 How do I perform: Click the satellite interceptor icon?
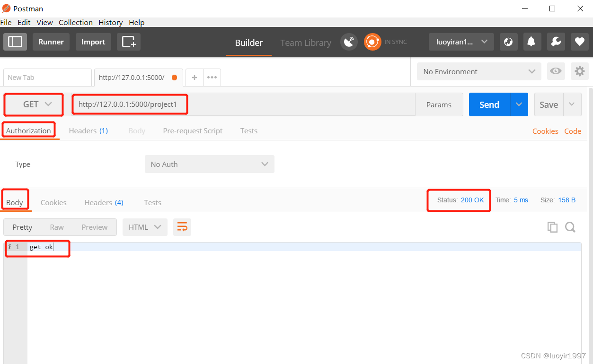pos(349,42)
